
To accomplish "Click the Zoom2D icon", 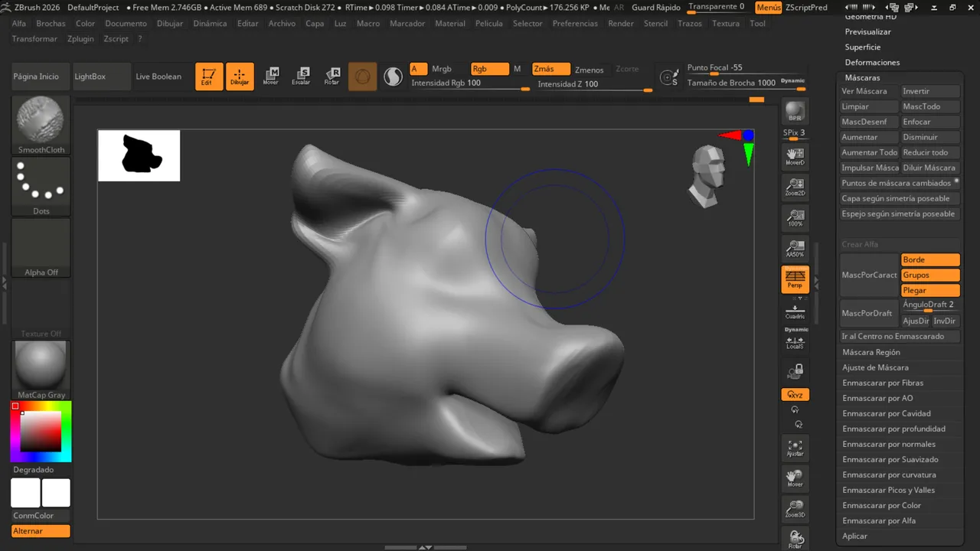I will 795,187.
